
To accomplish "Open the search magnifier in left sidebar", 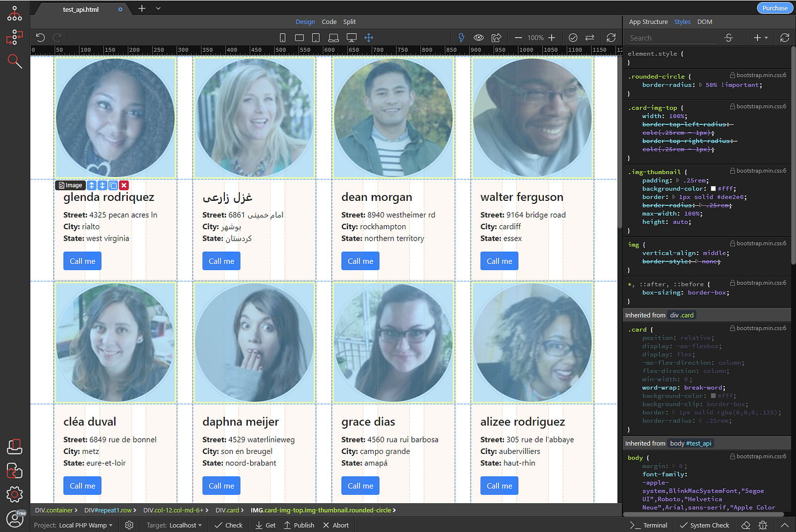I will pyautogui.click(x=14, y=61).
